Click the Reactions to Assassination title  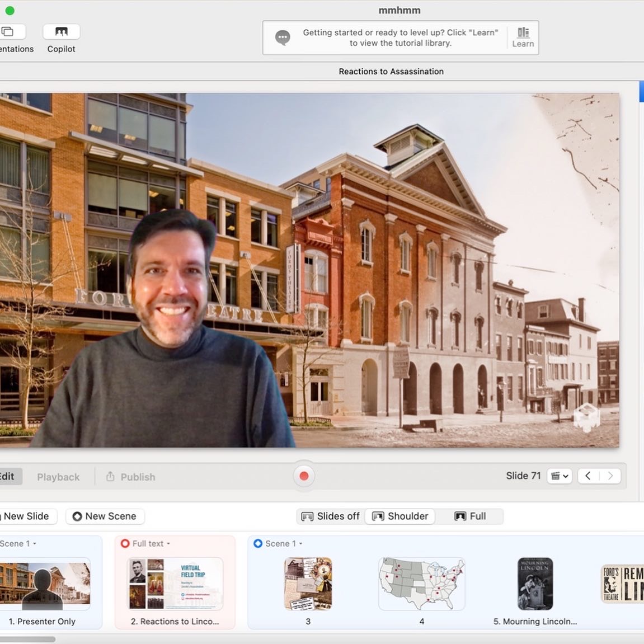[x=391, y=72]
